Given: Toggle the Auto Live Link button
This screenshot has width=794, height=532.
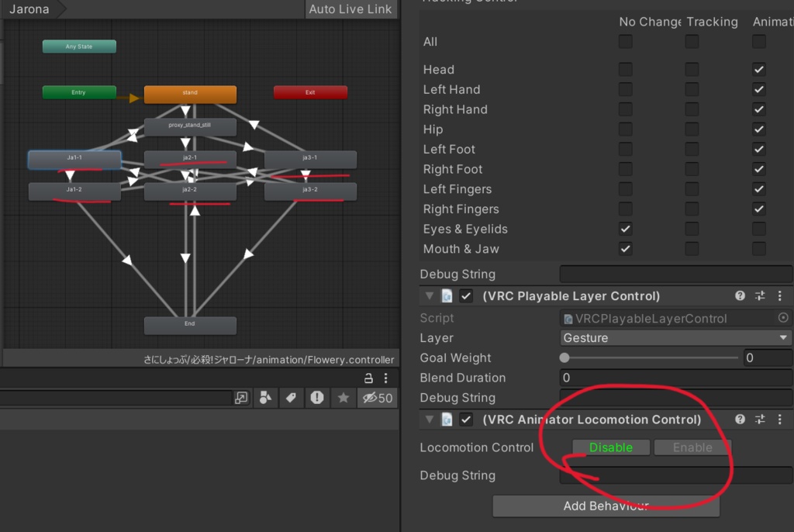Looking at the screenshot, I should click(x=350, y=9).
